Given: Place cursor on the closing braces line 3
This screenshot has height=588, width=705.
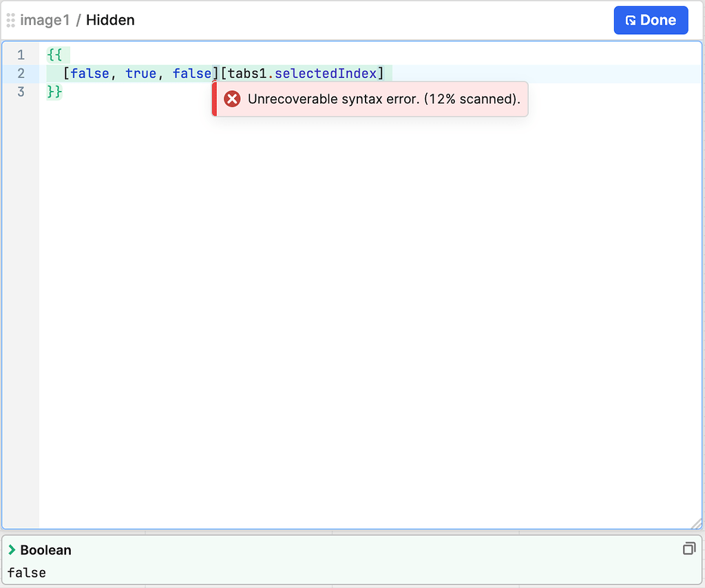Looking at the screenshot, I should [54, 92].
